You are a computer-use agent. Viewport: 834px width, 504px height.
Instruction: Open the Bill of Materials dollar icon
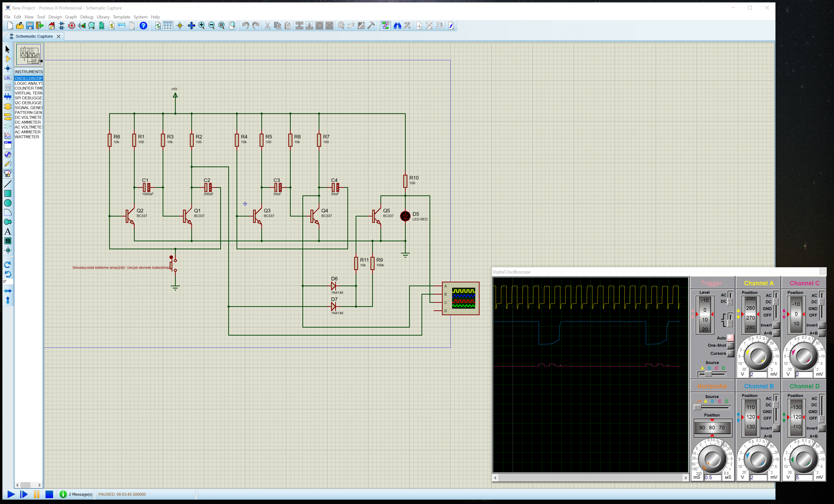pyautogui.click(x=112, y=26)
